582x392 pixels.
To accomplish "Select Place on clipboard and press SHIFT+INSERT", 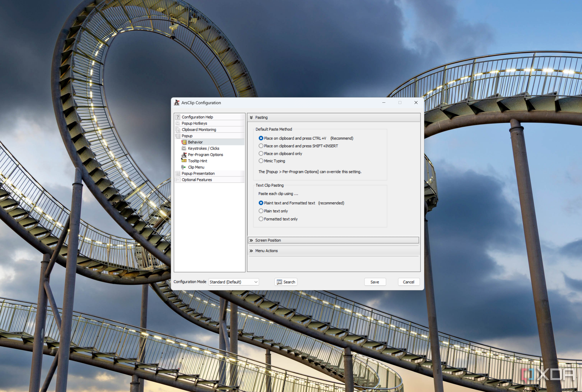I will tap(261, 146).
